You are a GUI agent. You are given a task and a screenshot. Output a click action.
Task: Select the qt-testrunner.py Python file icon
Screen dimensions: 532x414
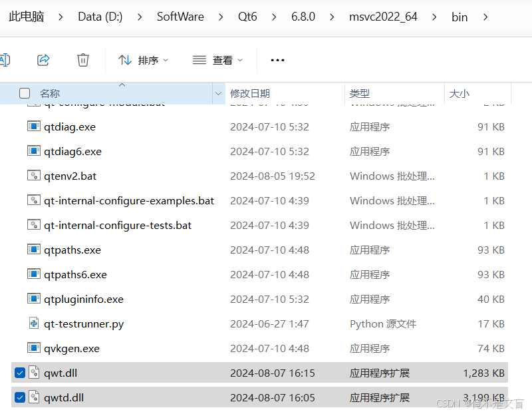(x=34, y=323)
